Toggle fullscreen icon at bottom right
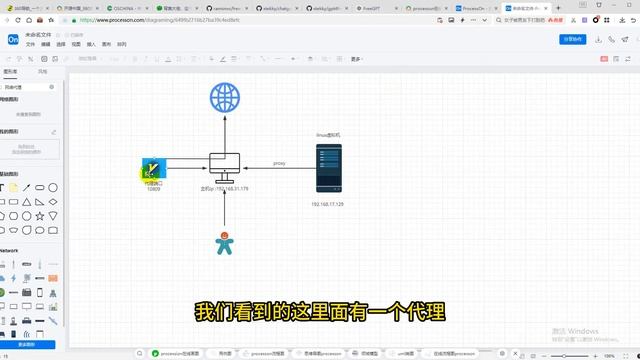This screenshot has width=640, height=360. point(626,356)
